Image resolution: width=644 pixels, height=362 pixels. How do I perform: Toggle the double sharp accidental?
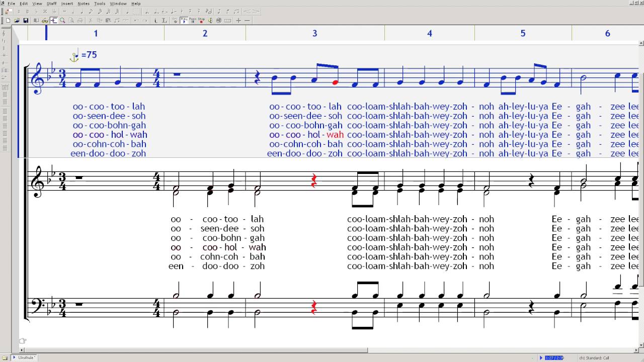45,11
